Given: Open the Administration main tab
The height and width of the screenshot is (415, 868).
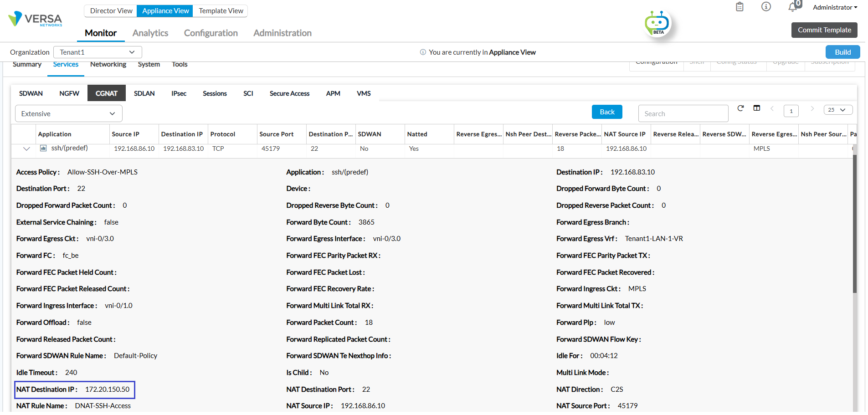Looking at the screenshot, I should point(282,33).
